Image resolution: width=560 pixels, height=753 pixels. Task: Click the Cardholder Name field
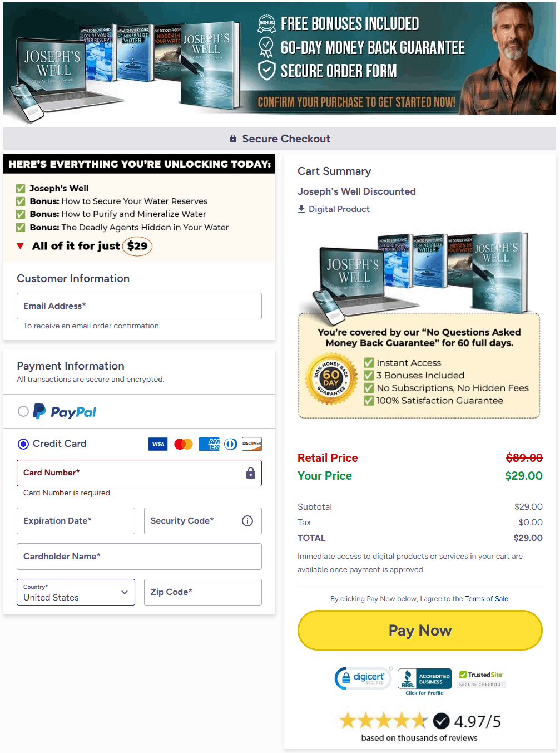pos(139,557)
